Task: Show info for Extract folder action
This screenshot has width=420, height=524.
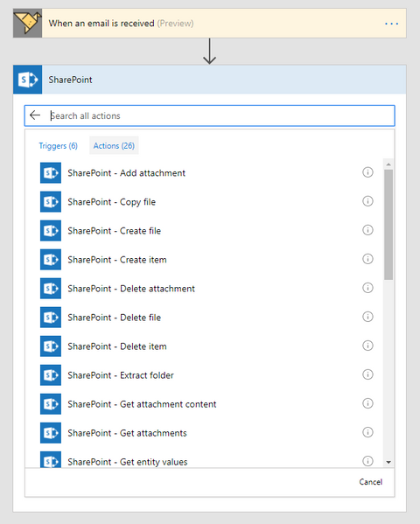Action: point(367,374)
